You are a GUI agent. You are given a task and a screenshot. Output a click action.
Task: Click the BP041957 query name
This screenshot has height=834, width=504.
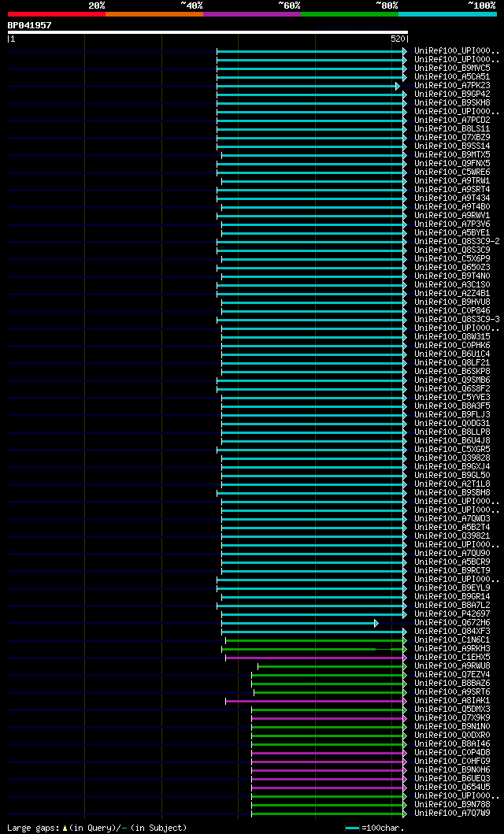[x=30, y=25]
